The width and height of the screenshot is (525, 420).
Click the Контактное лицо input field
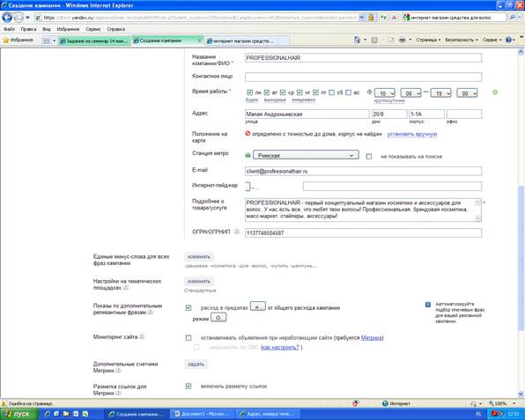coord(363,77)
